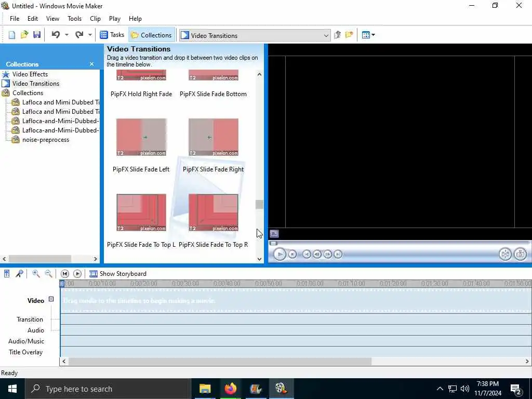The image size is (532, 399).
Task: Select PipFX Slide Fade Right transition thumbnail
Action: click(x=214, y=137)
